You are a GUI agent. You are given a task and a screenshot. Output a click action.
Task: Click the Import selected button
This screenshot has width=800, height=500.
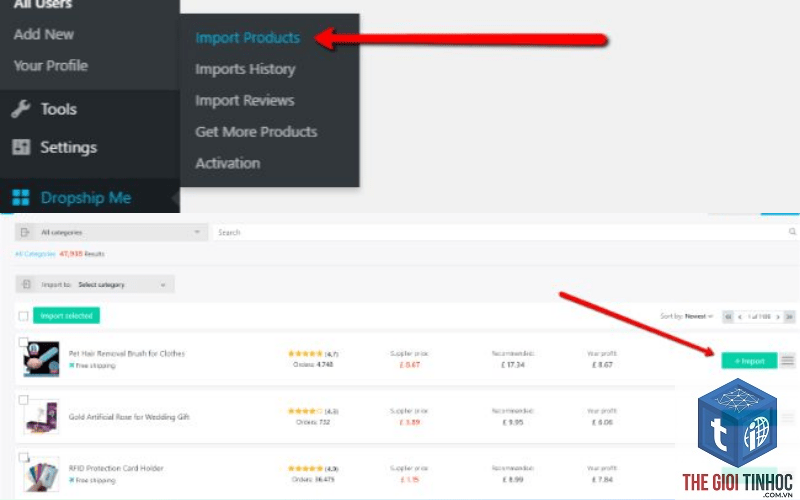pyautogui.click(x=66, y=316)
